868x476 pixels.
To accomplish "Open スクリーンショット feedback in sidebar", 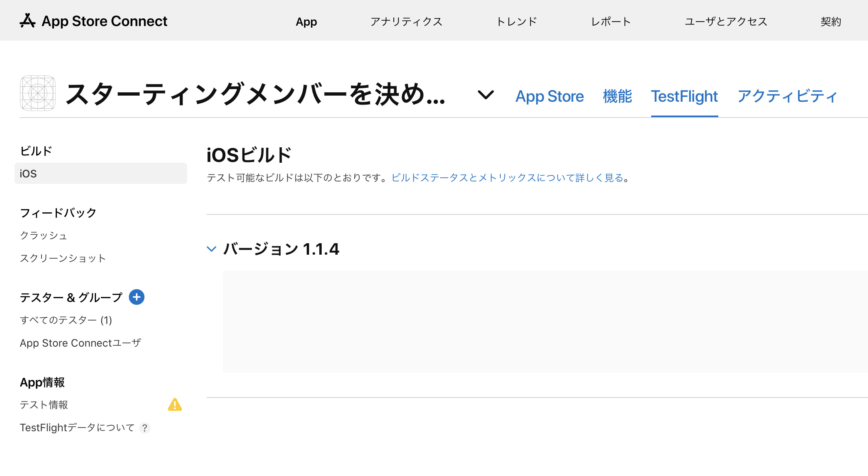I will pos(63,258).
